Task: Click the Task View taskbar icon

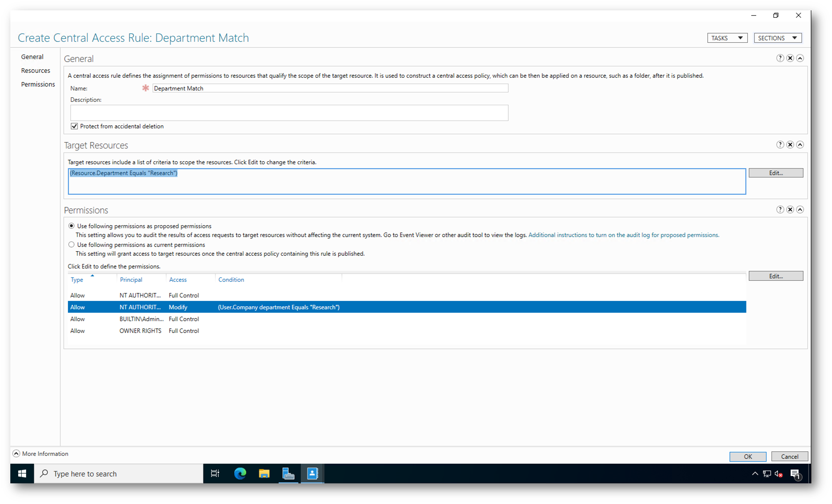Action: point(215,474)
